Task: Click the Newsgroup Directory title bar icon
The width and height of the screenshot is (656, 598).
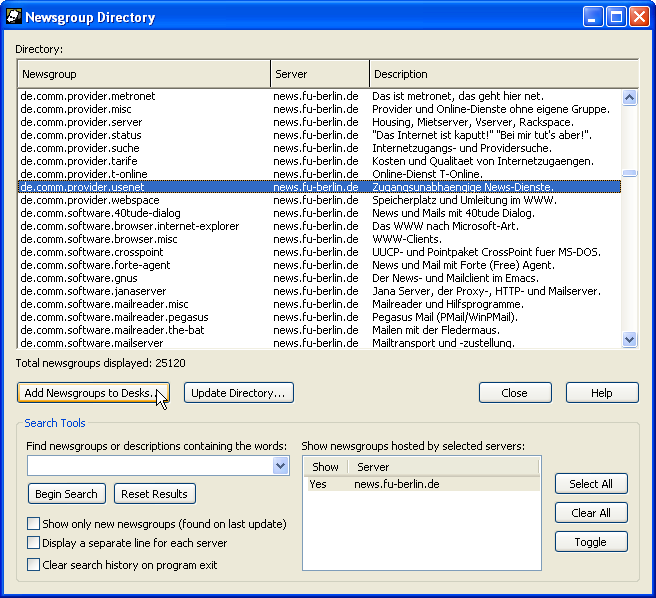Action: point(15,17)
